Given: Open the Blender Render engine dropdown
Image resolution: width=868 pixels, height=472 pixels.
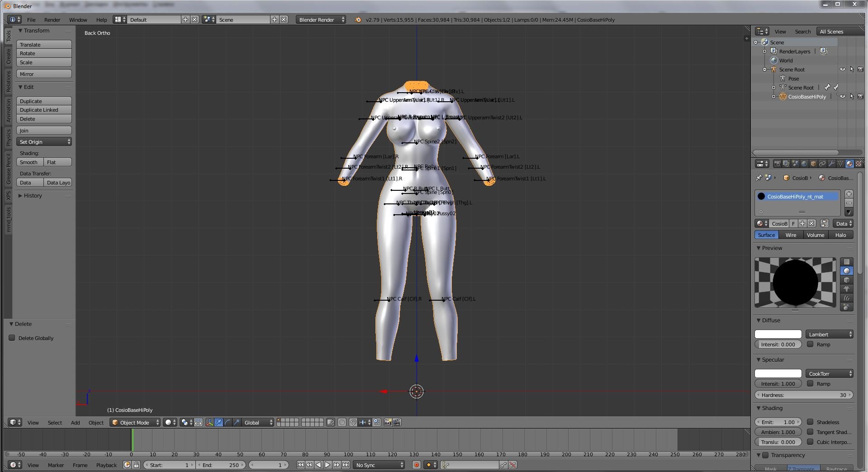Looking at the screenshot, I should 321,19.
